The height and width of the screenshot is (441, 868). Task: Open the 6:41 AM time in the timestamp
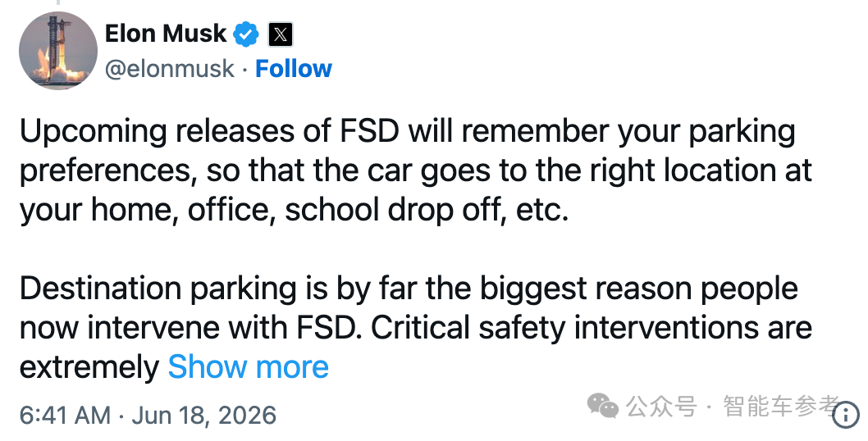pyautogui.click(x=66, y=415)
